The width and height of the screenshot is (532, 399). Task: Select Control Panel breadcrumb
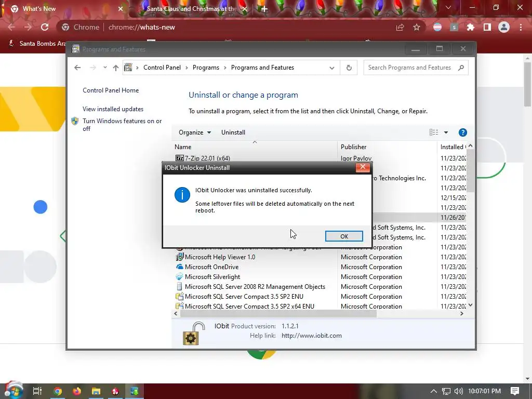pos(162,68)
